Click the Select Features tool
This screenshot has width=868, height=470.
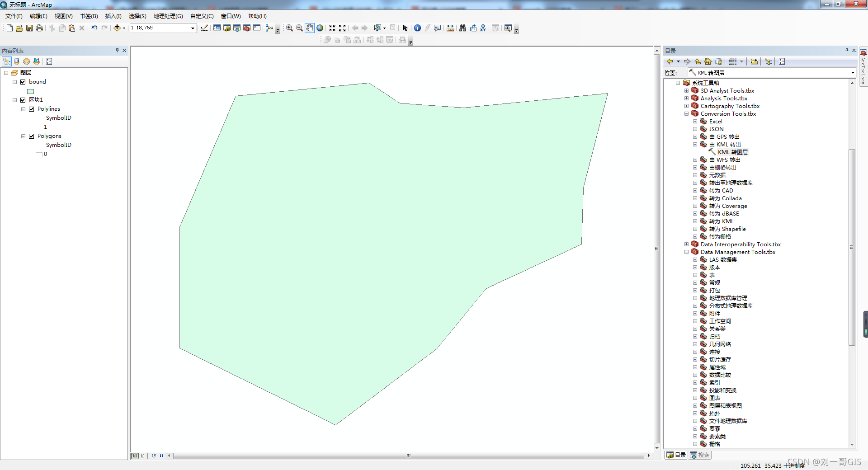(377, 28)
